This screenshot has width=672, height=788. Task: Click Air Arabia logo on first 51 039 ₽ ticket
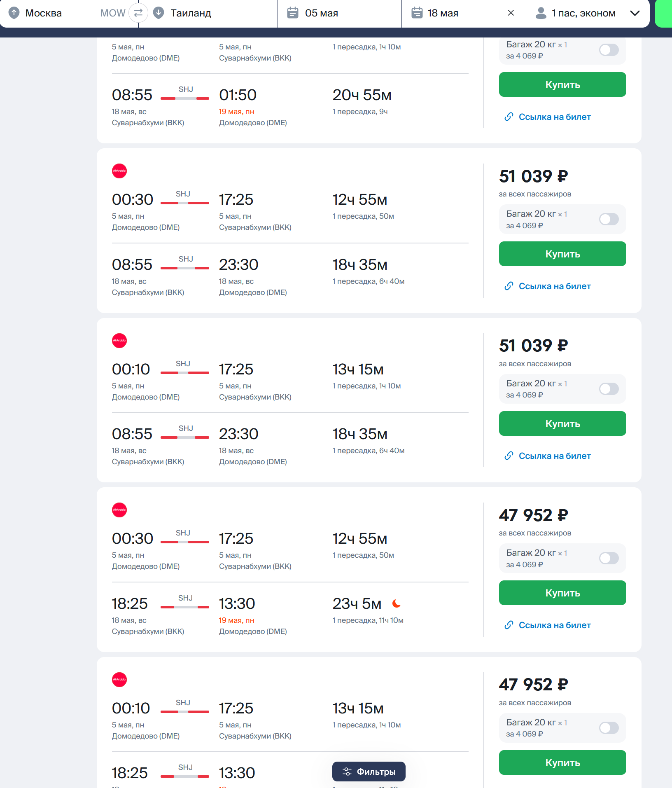[119, 171]
